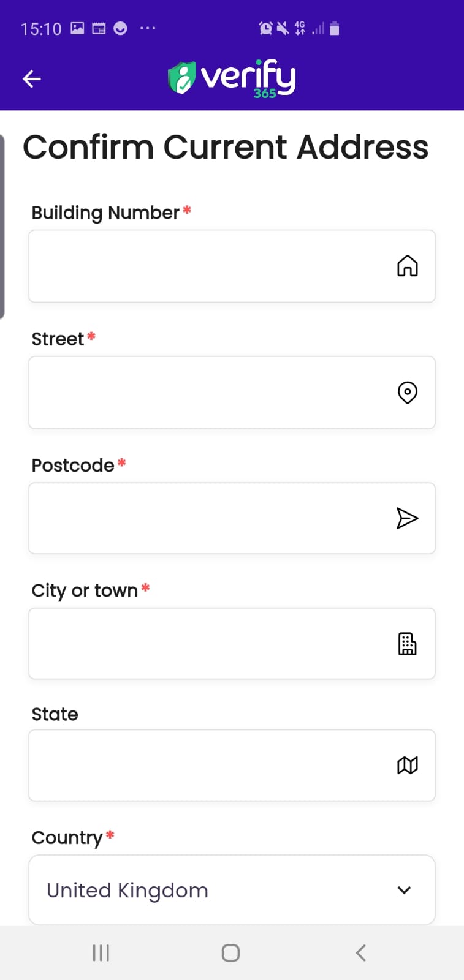Tap the three dots in status bar
Screen dimensions: 464x980
coord(148,28)
